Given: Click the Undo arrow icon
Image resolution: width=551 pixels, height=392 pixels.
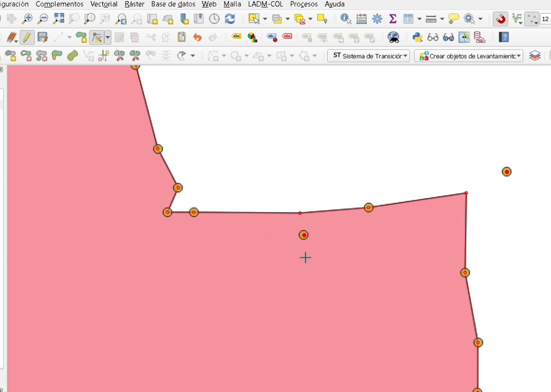Looking at the screenshot, I should point(197,37).
